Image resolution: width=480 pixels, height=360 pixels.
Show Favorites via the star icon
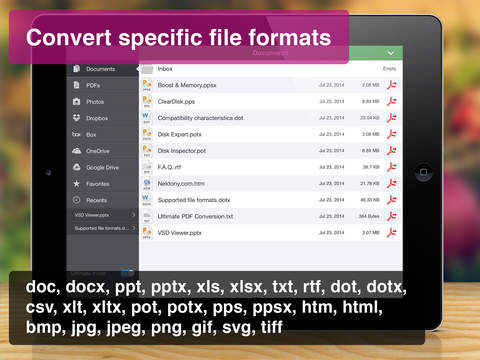click(76, 183)
